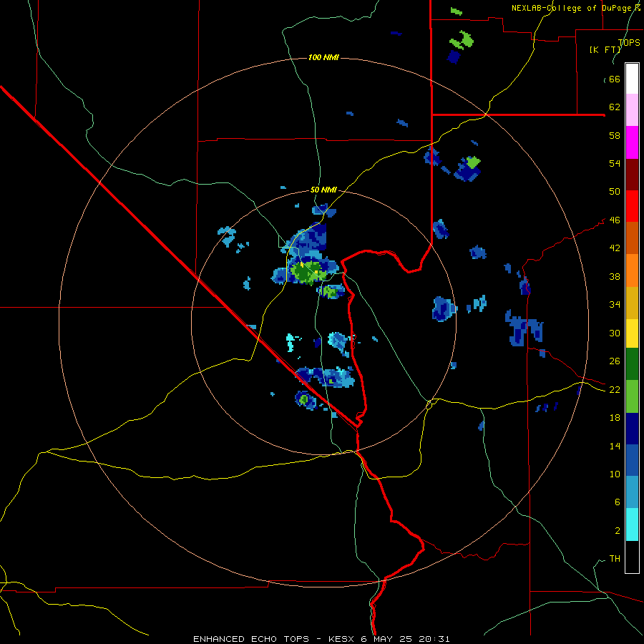Click the legend value '10'
Viewport: 644px width, 644px height.
pyautogui.click(x=615, y=474)
